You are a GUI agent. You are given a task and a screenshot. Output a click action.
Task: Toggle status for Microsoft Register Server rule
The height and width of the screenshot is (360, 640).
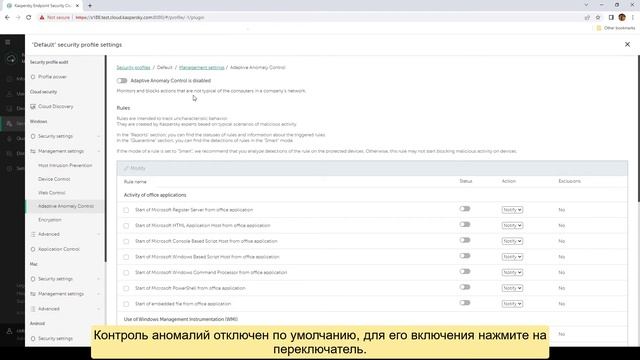[465, 209]
